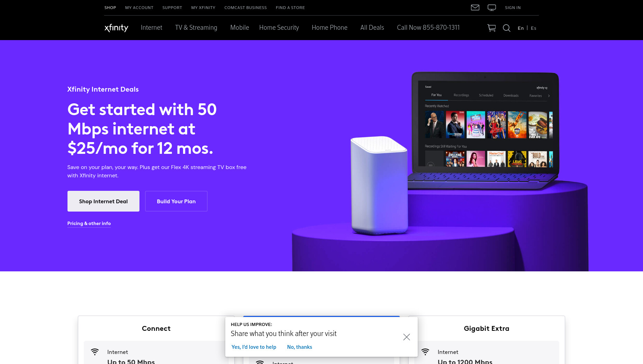The width and height of the screenshot is (643, 364).
Task: Open the mail envelope icon
Action: point(475,8)
